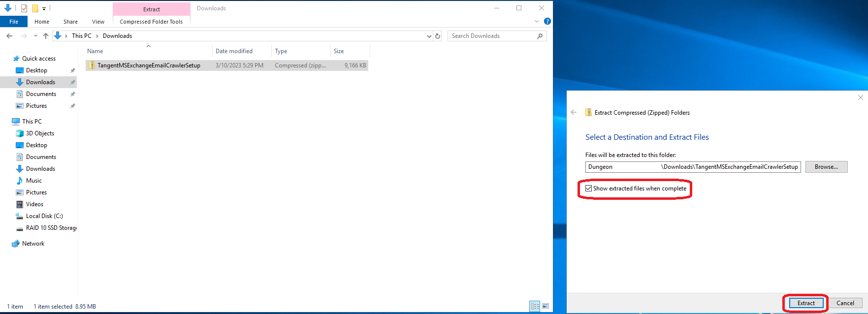Viewport: 868px width, 314px height.
Task: Open the Compressed Folder Tools tab
Action: [151, 22]
